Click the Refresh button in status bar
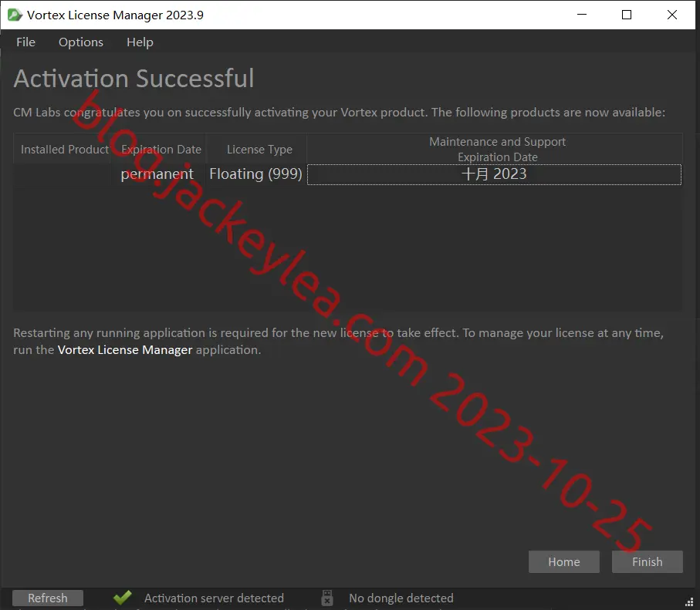Screen dimensions: 700x610 pyautogui.click(x=48, y=598)
